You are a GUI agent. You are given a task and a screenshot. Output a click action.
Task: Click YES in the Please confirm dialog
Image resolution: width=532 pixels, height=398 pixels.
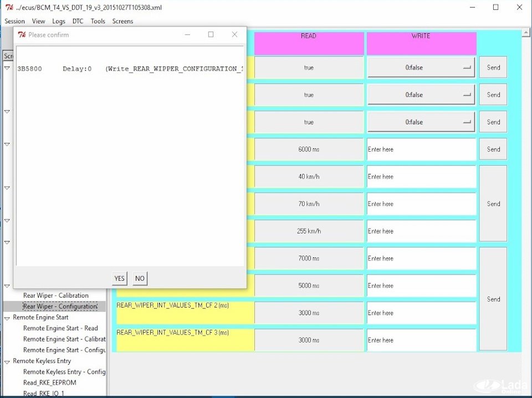(x=119, y=278)
